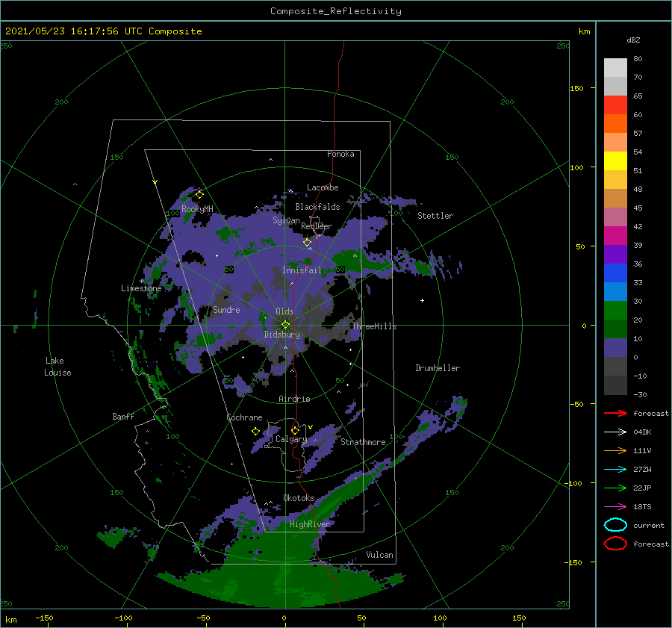Click the Sylvan label
672x628 pixels.
pos(286,220)
